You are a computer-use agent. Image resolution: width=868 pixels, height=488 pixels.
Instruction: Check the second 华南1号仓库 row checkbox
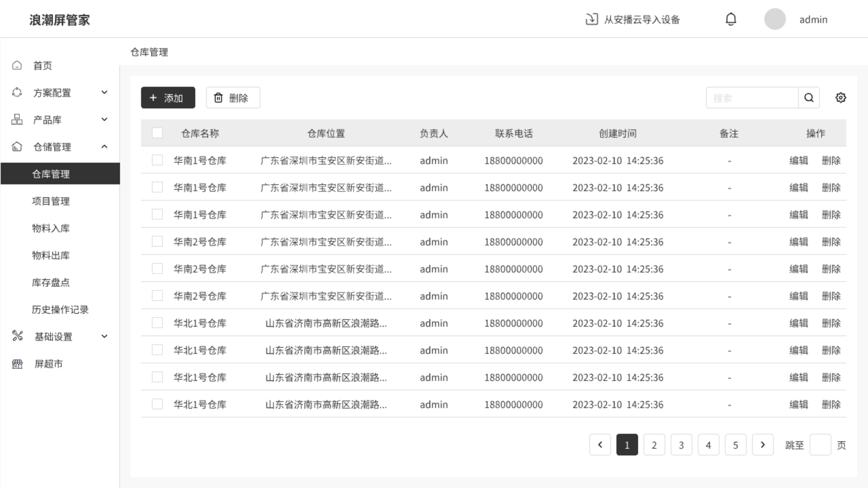coord(157,187)
